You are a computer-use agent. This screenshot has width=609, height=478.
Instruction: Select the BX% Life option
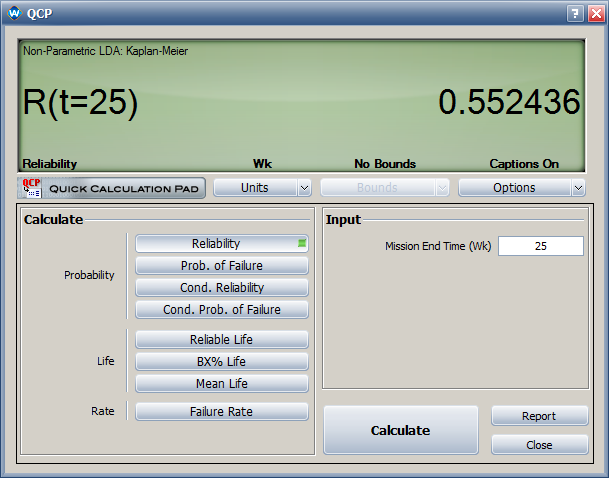click(x=221, y=361)
